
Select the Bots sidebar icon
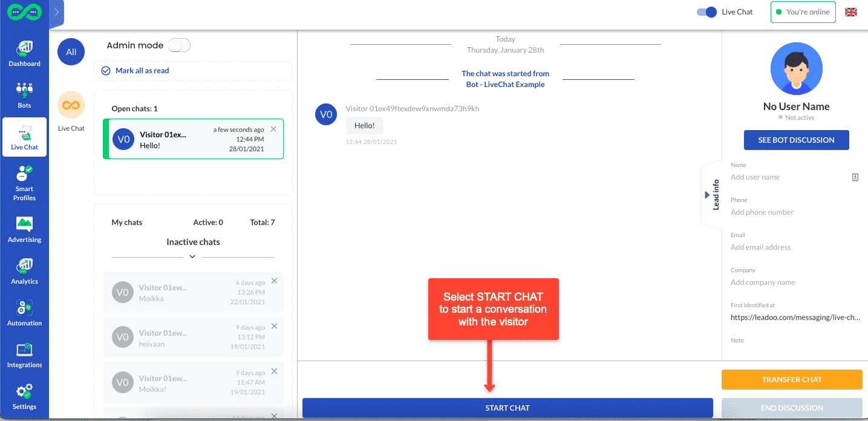click(x=24, y=94)
